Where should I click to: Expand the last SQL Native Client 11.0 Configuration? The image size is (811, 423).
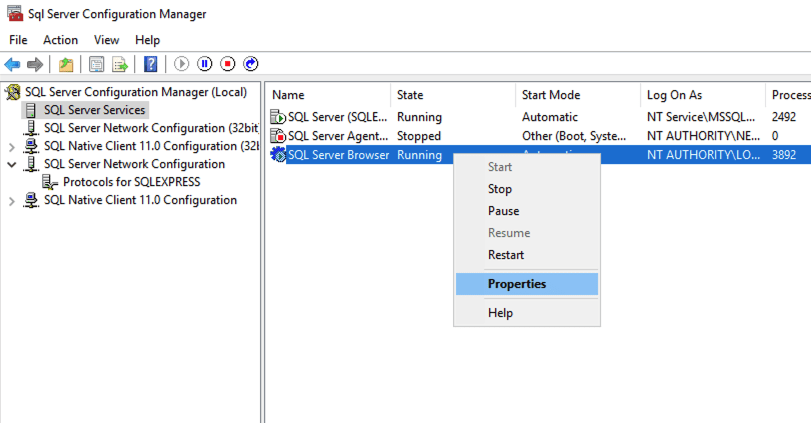coord(12,200)
